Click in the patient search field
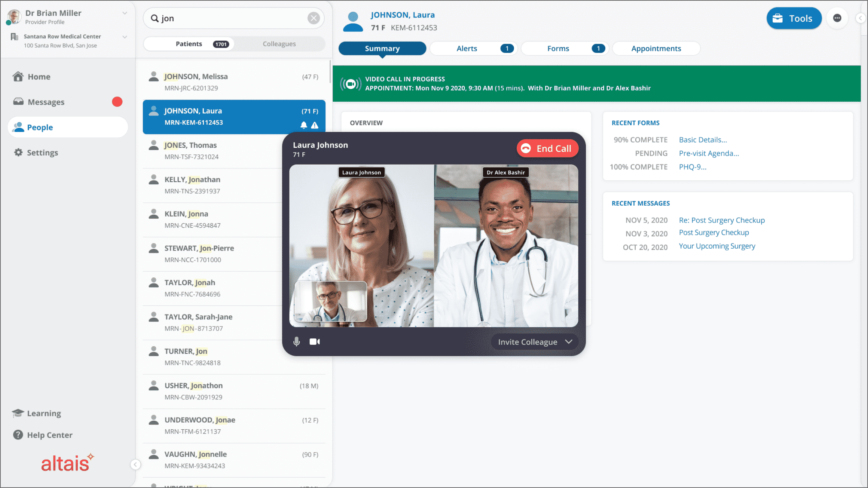The width and height of the screenshot is (868, 488). pyautogui.click(x=233, y=18)
